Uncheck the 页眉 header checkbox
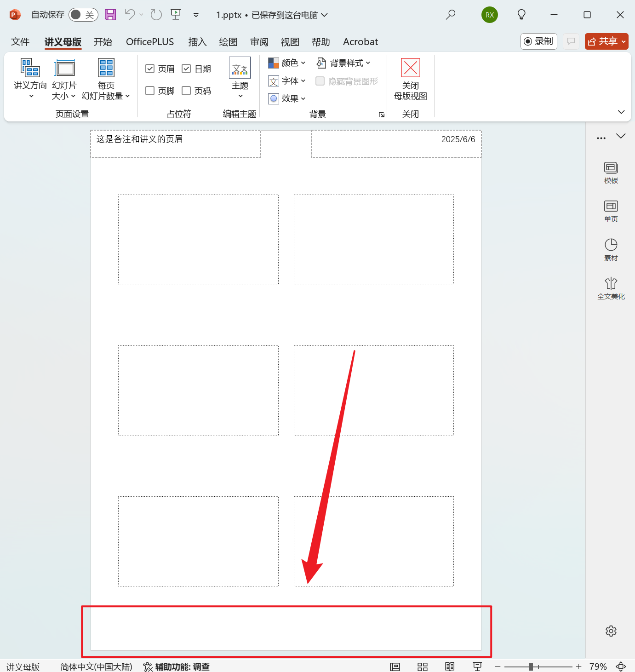The image size is (635, 672). pos(150,69)
